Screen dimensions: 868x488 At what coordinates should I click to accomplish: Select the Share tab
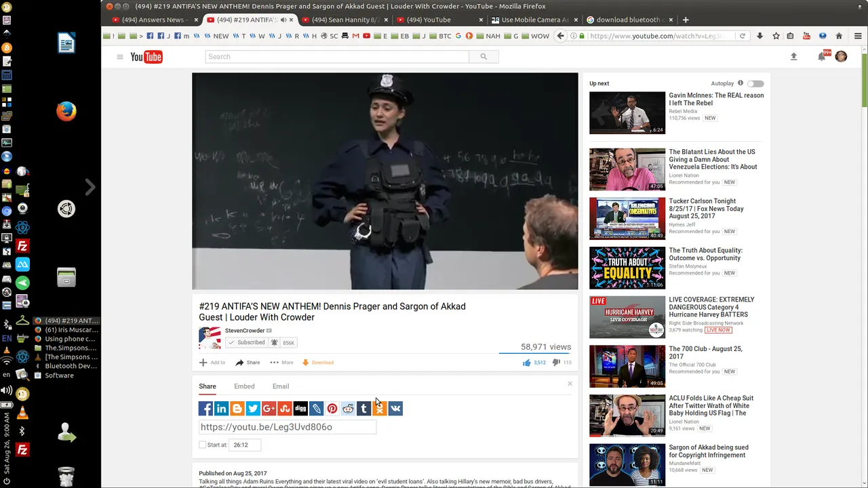tap(208, 386)
